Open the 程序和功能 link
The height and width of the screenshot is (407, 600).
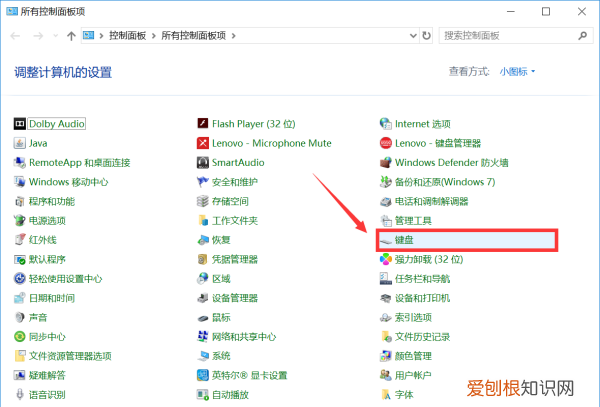click(x=52, y=201)
